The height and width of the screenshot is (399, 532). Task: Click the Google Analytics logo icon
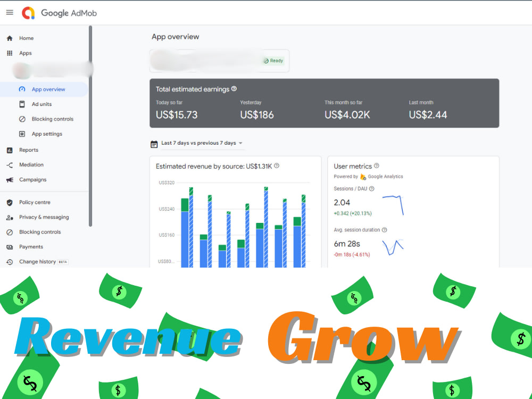[x=363, y=177]
